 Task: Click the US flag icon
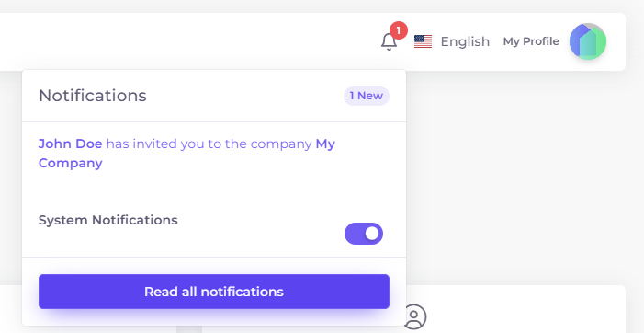423,41
